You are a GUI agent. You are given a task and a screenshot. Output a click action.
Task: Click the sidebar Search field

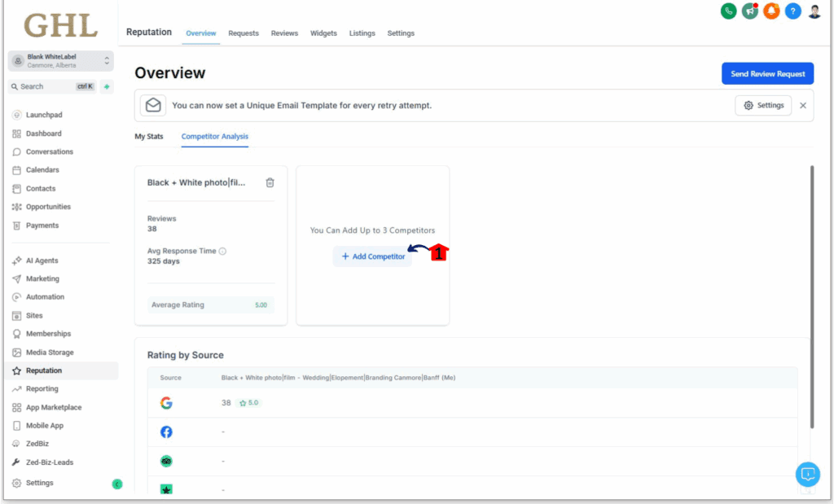coord(52,86)
